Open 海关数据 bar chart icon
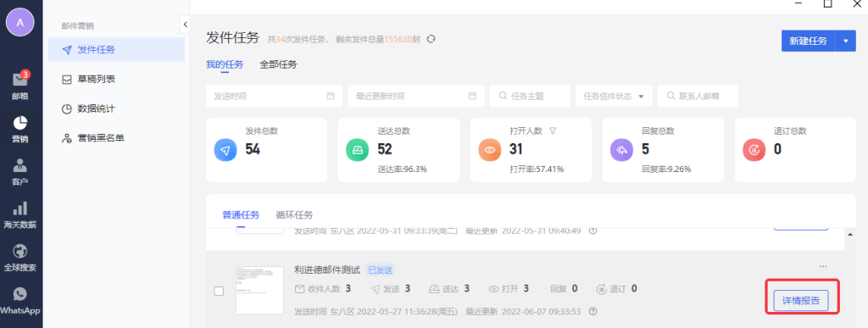This screenshot has width=868, height=328. point(20,208)
